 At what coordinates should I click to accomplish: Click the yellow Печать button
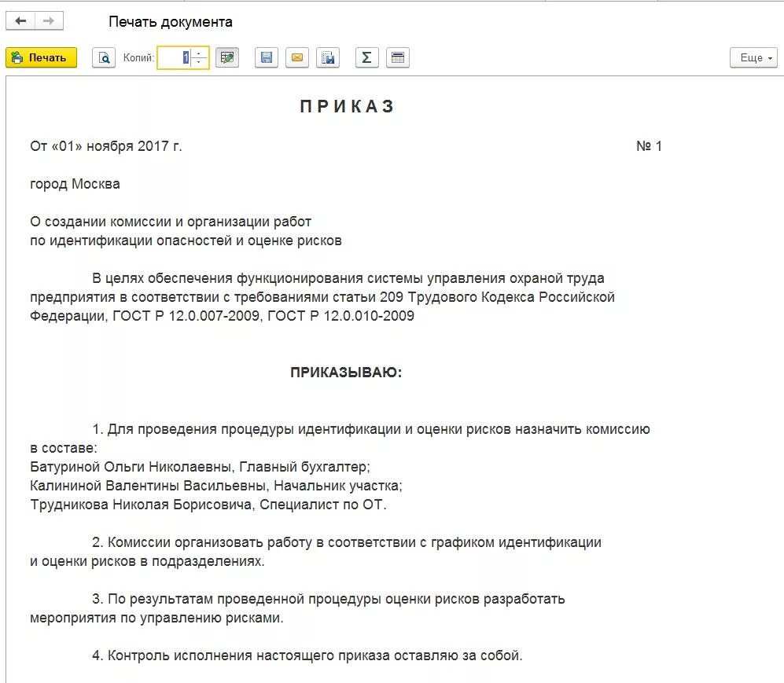[41, 57]
